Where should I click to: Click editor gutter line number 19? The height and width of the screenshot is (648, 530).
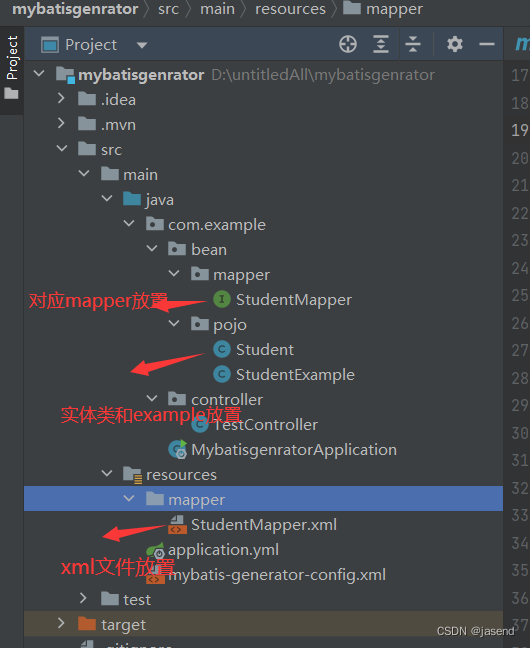tap(520, 130)
